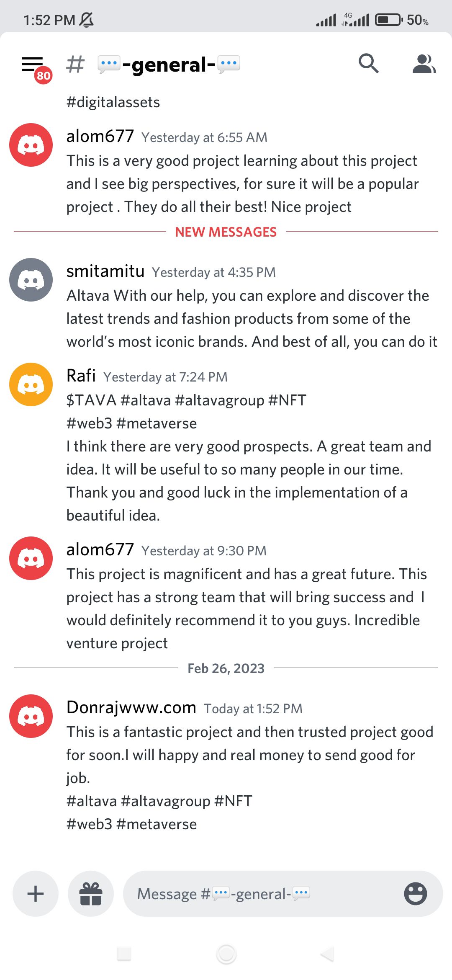The height and width of the screenshot is (980, 452).
Task: Open the Donrajwww.com username profile
Action: 131,707
